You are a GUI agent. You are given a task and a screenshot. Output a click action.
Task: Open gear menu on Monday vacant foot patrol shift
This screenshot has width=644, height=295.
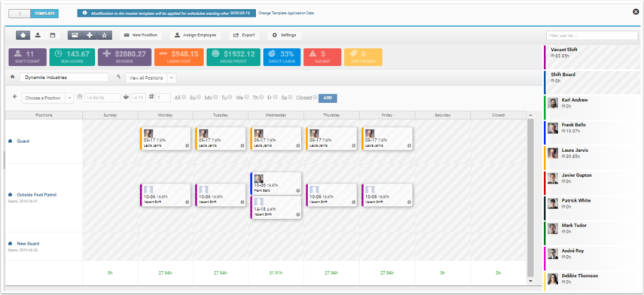click(187, 202)
